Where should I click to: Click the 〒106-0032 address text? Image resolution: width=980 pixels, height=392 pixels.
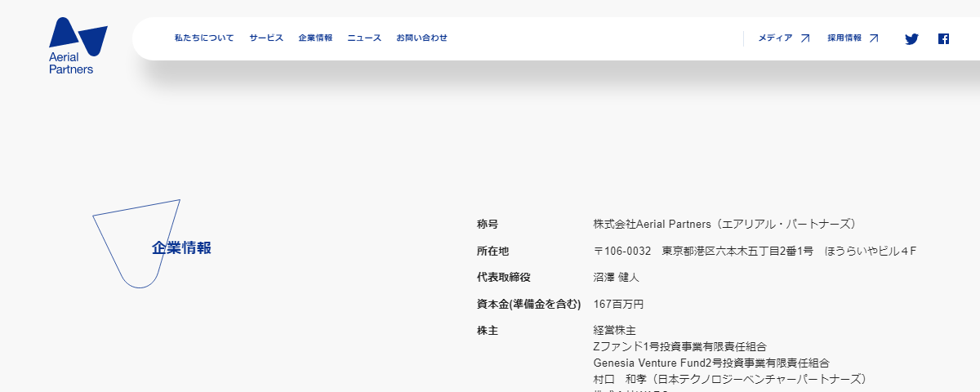point(755,251)
